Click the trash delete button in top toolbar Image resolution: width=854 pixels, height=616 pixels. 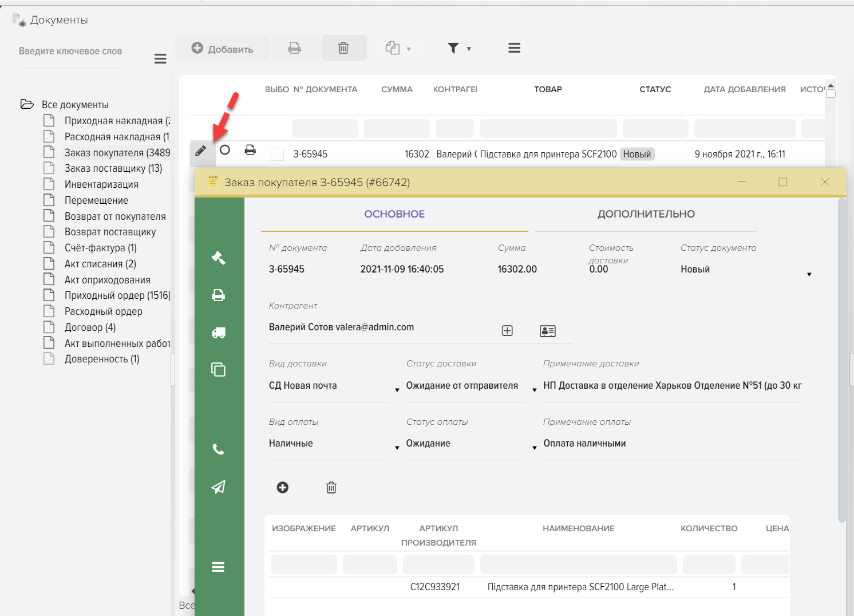point(343,48)
